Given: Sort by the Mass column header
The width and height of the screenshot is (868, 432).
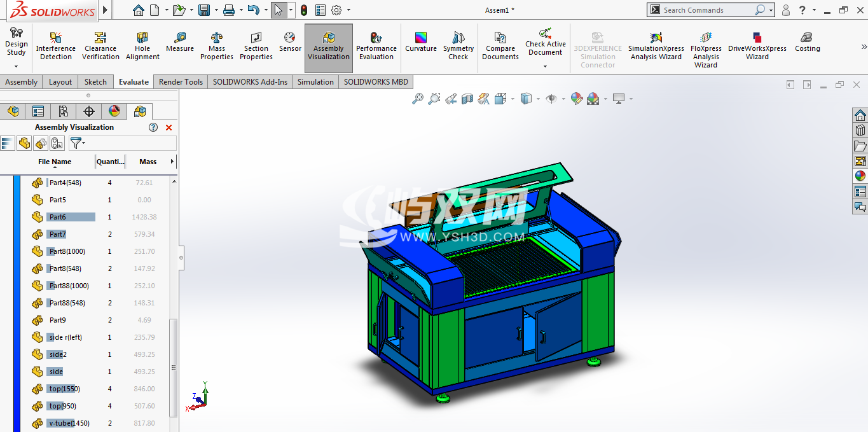Looking at the screenshot, I should click(x=148, y=162).
